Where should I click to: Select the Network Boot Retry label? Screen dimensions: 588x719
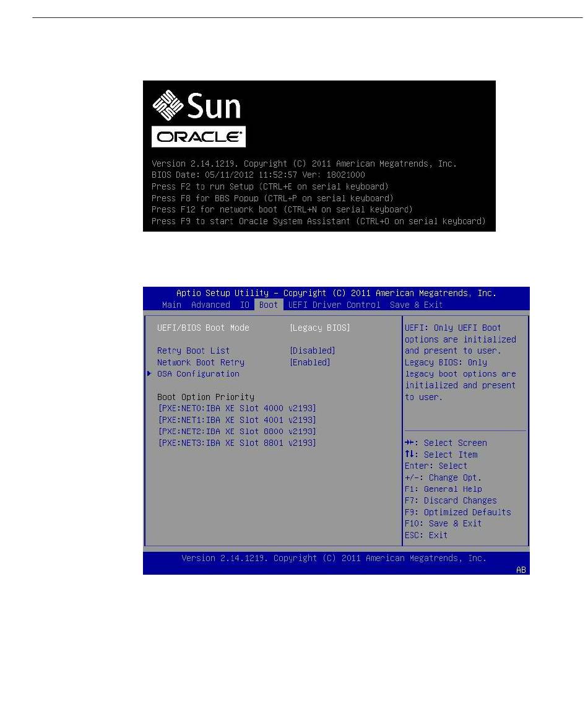point(201,362)
